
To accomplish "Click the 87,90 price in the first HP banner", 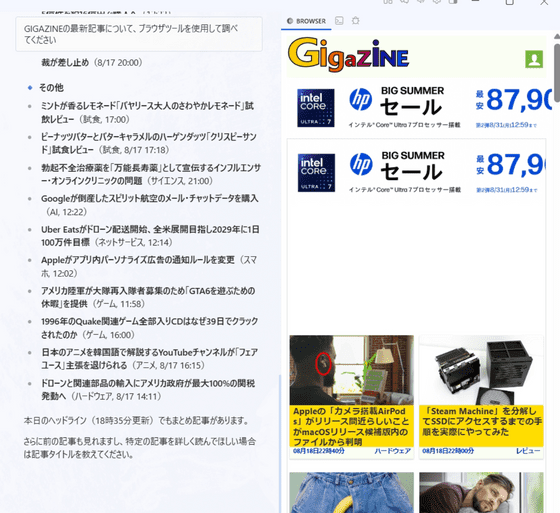I will (x=519, y=100).
